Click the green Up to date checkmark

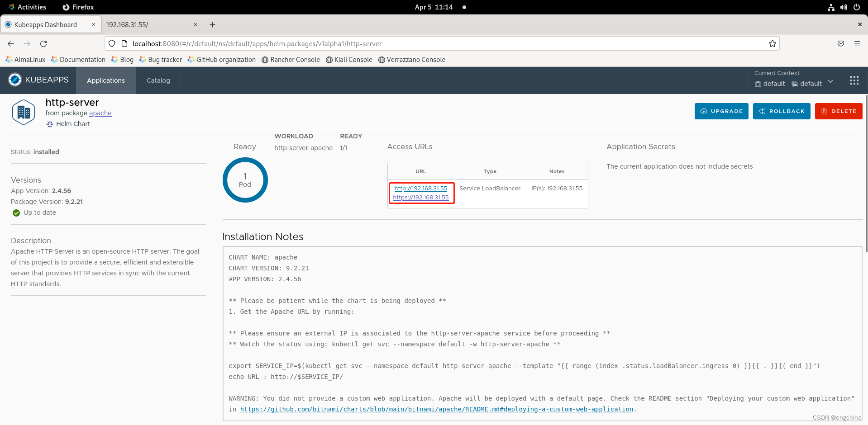click(x=16, y=213)
